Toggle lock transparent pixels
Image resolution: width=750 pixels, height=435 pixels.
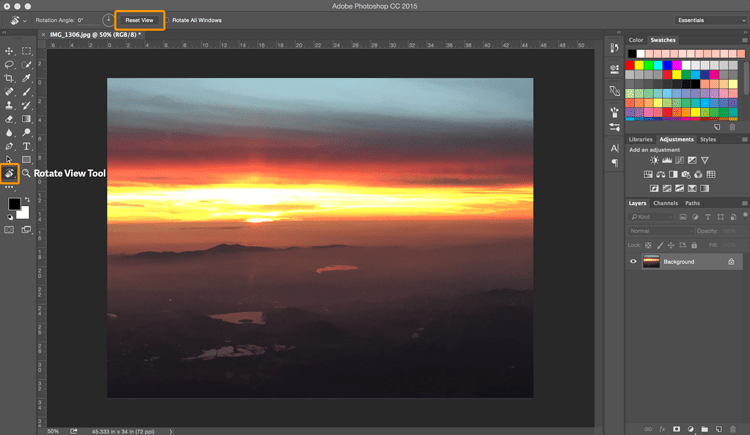(648, 245)
